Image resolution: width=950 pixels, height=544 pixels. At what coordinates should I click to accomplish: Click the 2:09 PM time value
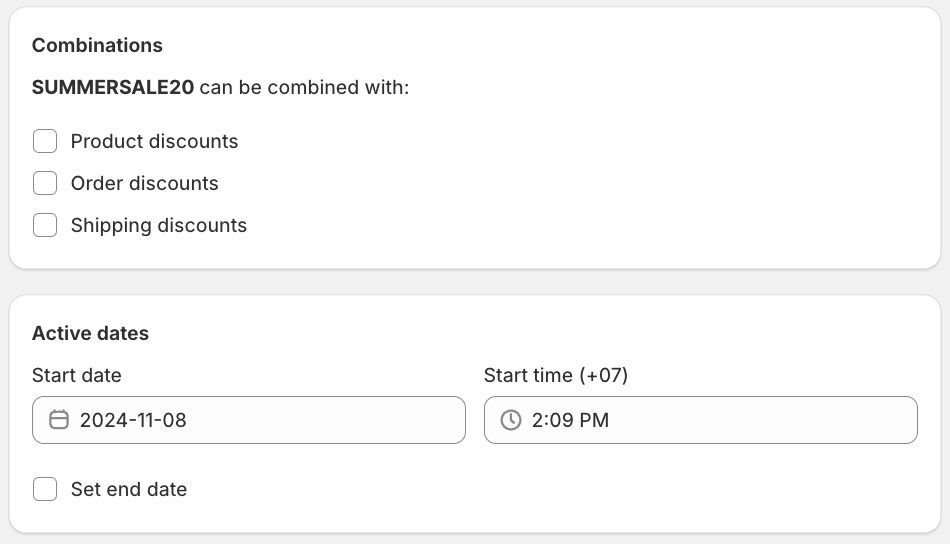click(570, 420)
